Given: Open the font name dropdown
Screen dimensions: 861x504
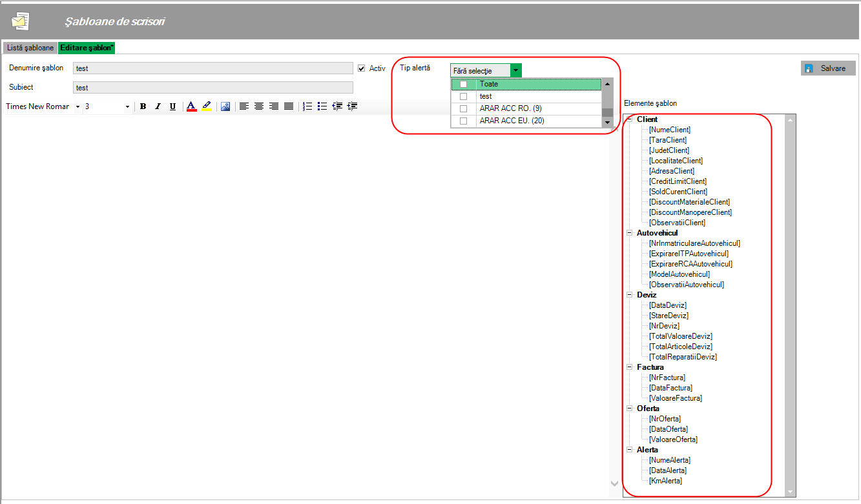Looking at the screenshot, I should (78, 106).
